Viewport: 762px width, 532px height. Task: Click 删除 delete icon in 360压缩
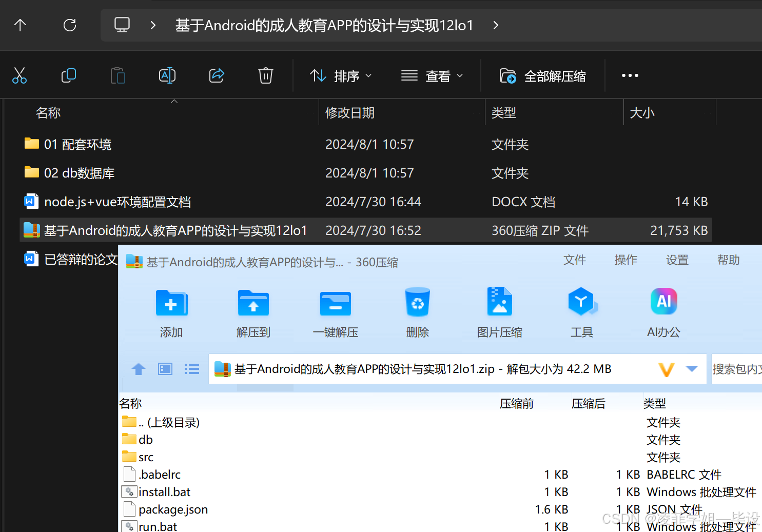418,312
